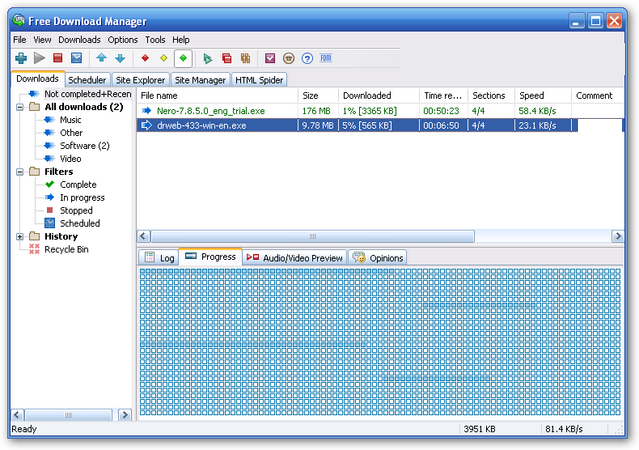This screenshot has width=639, height=450.
Task: Click the schedule download toolbar icon
Action: tap(76, 58)
